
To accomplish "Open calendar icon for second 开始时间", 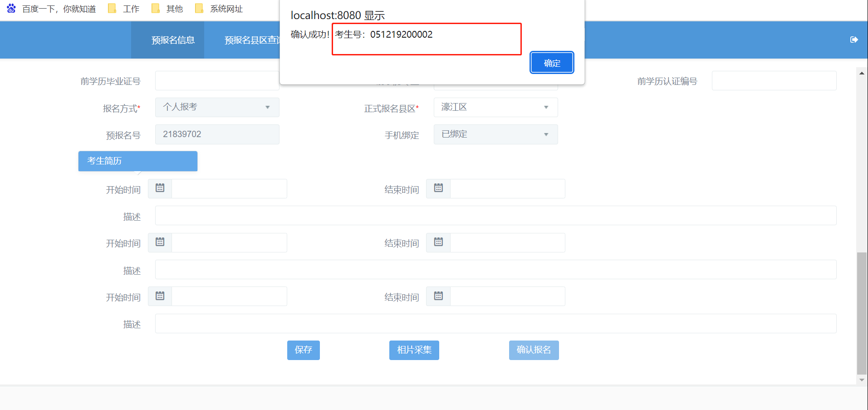I will (160, 242).
